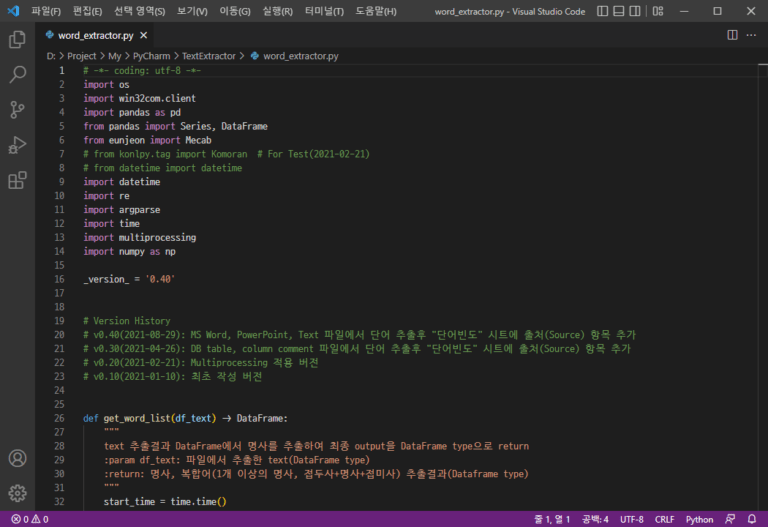Click 'import multiprocessing' line
This screenshot has height=527, width=768.
pyautogui.click(x=140, y=238)
